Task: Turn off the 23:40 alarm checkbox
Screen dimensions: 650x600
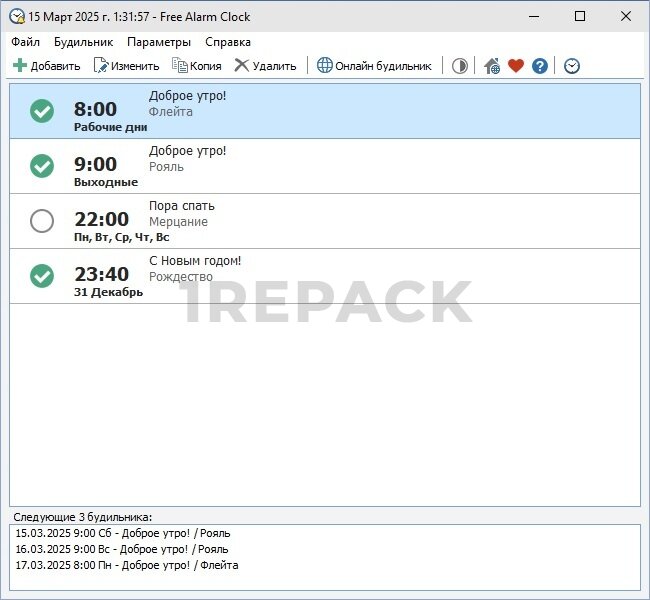Action: pyautogui.click(x=42, y=276)
